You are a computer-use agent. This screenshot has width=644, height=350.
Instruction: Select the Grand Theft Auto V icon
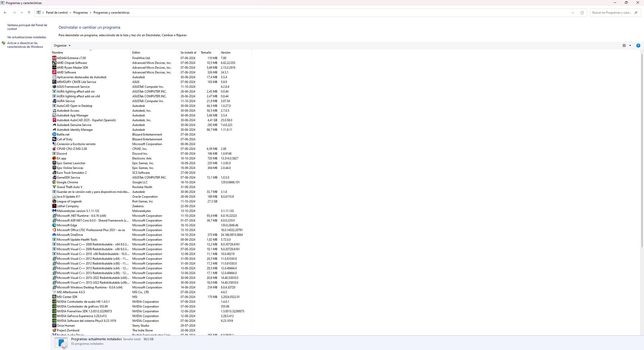pos(54,187)
